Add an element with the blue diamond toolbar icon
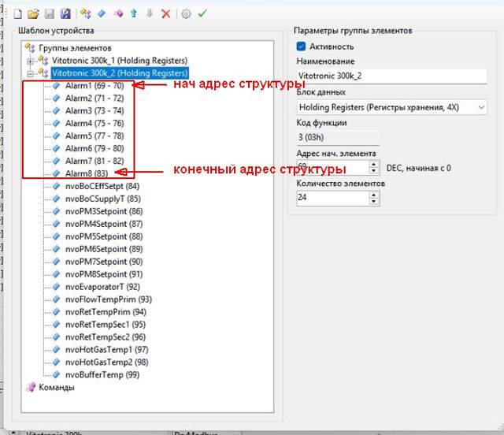The image size is (504, 435). (102, 13)
